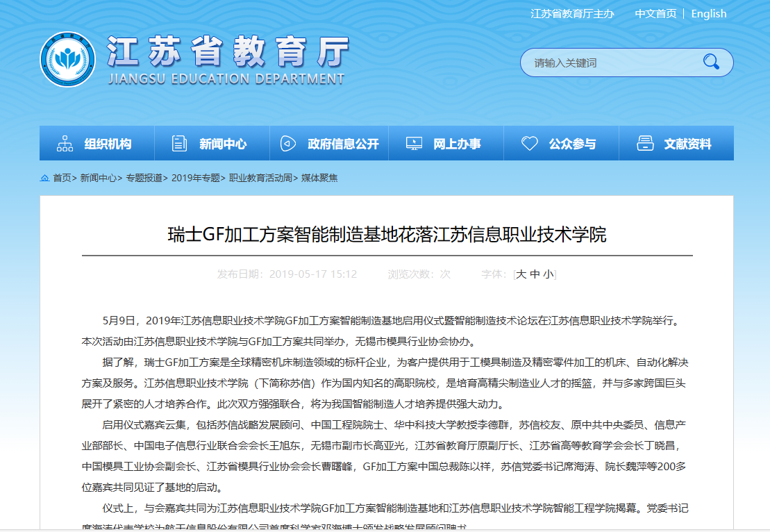
Task: Open the 网上办事 menu
Action: point(446,143)
